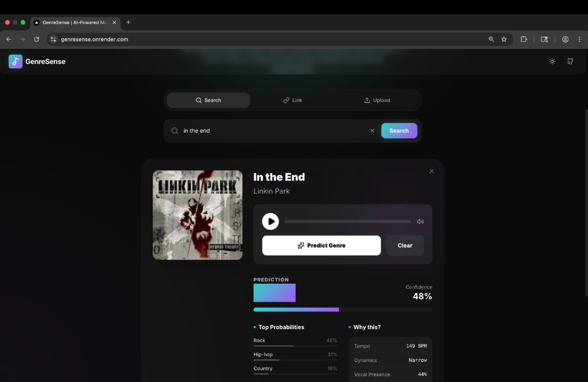Open the Chrome profile avatar menu
This screenshot has height=382, width=588.
[566, 40]
